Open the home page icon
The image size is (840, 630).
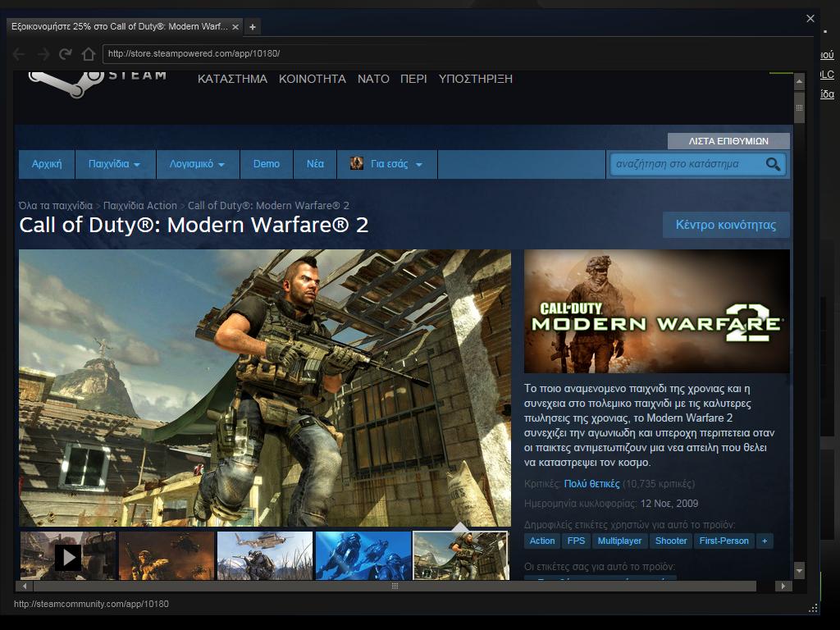click(x=89, y=54)
